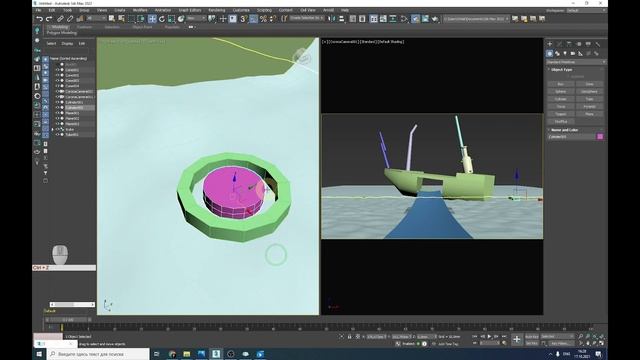Open the Graph Editors menu

point(190,10)
